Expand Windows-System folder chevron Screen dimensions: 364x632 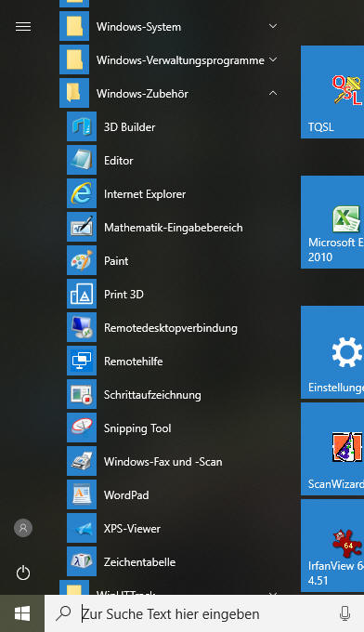(x=273, y=26)
